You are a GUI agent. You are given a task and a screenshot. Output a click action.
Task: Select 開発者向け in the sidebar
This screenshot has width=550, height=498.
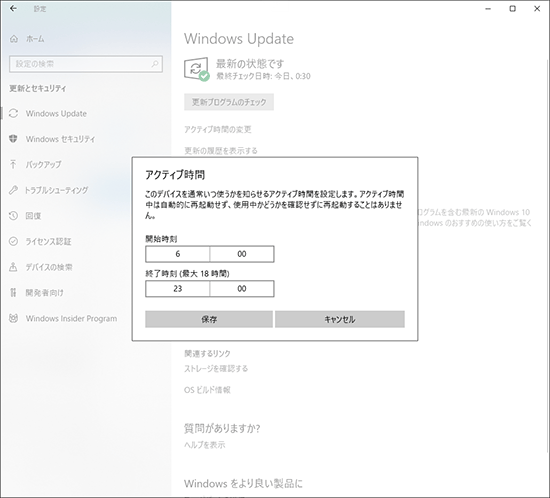pos(45,293)
